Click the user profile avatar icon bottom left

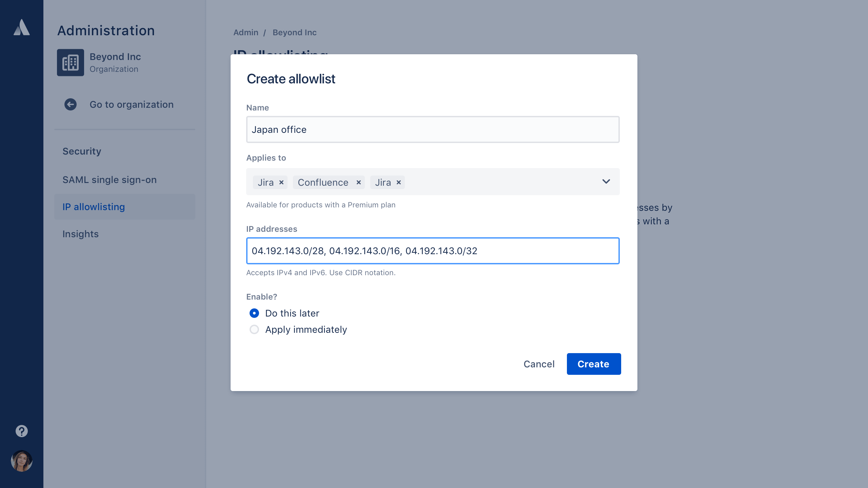pyautogui.click(x=21, y=462)
